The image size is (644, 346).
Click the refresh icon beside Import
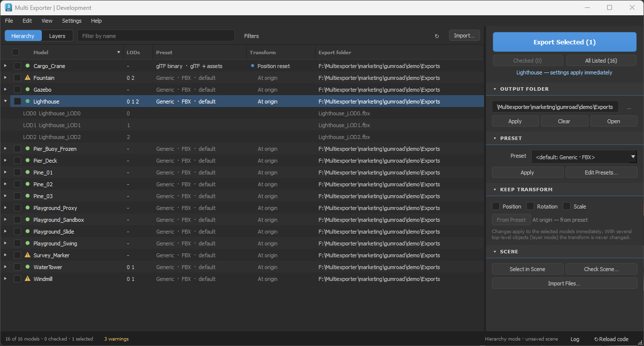click(437, 36)
